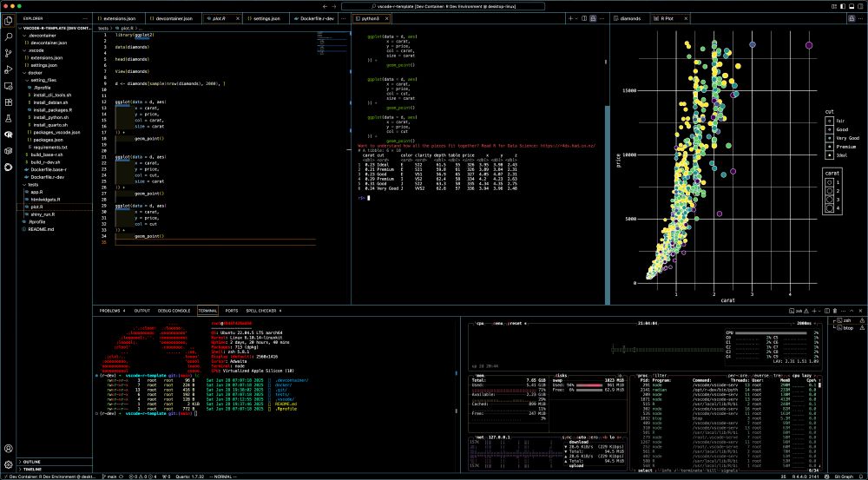The width and height of the screenshot is (868, 480).
Task: Open the Output panel tab
Action: pos(141,311)
